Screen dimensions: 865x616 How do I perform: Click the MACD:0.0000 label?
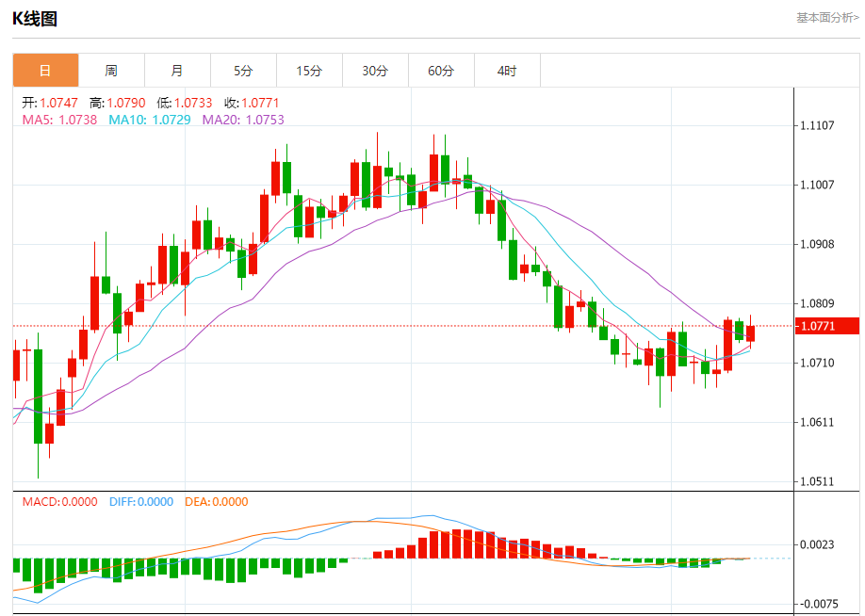tap(59, 502)
